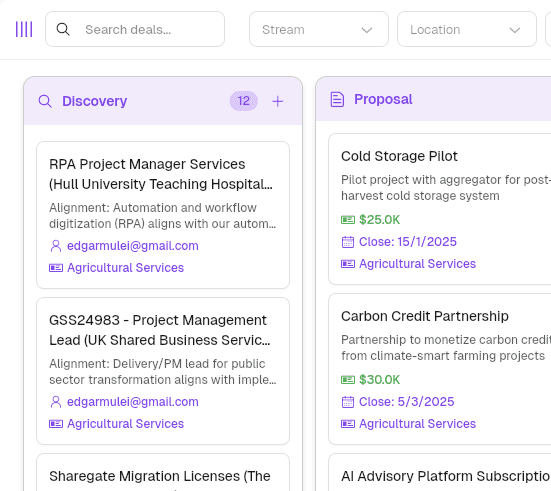Viewport: 551px width, 491px height.
Task: Click stream icon on RPA Project Manager card
Action: (56, 268)
